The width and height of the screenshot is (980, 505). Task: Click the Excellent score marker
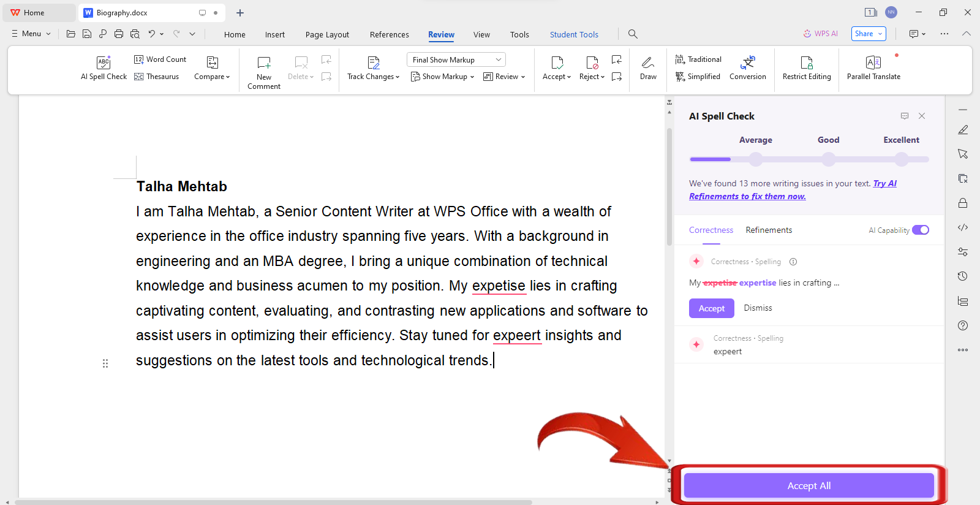click(x=902, y=159)
